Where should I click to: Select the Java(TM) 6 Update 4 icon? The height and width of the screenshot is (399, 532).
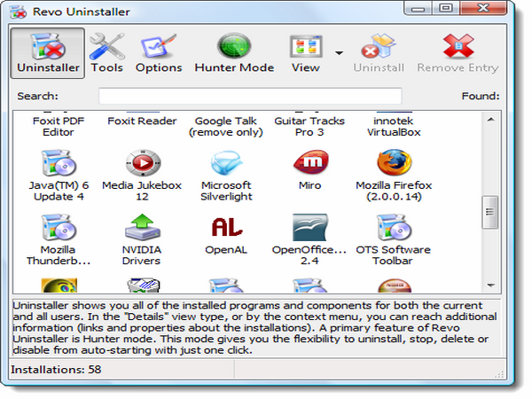pos(58,164)
